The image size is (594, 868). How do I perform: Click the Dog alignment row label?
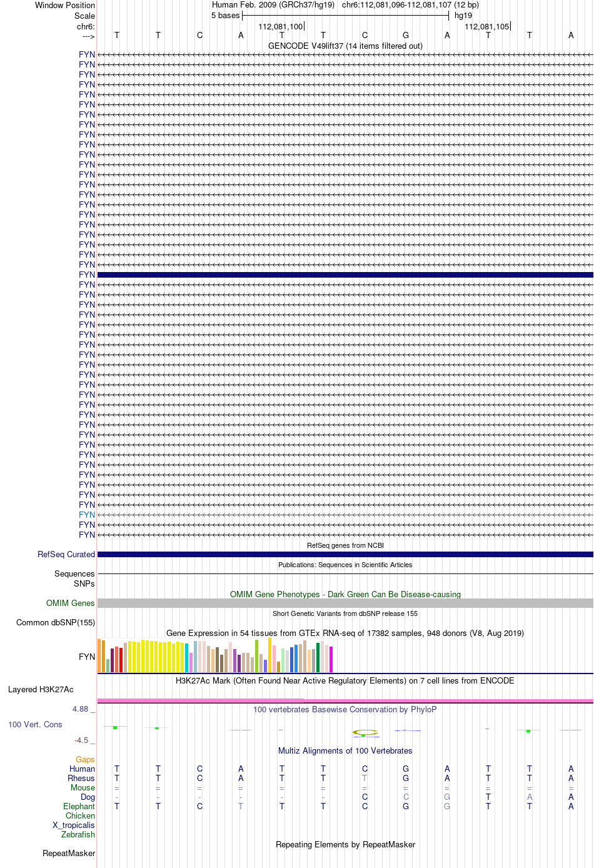[88, 797]
